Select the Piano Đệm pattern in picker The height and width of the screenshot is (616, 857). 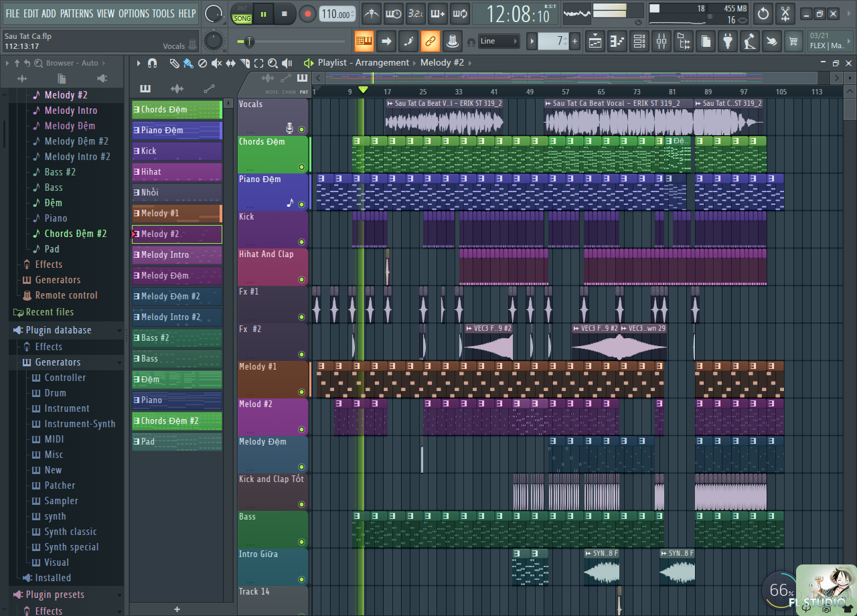[177, 130]
